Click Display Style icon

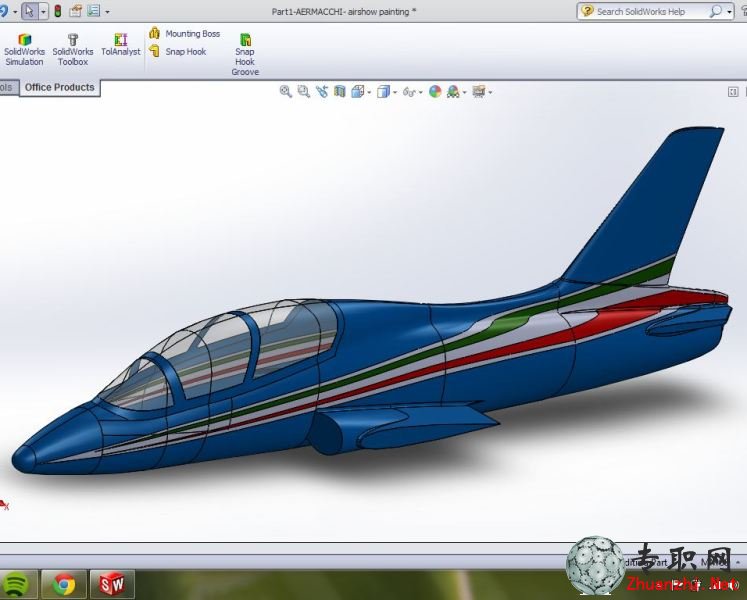(383, 92)
